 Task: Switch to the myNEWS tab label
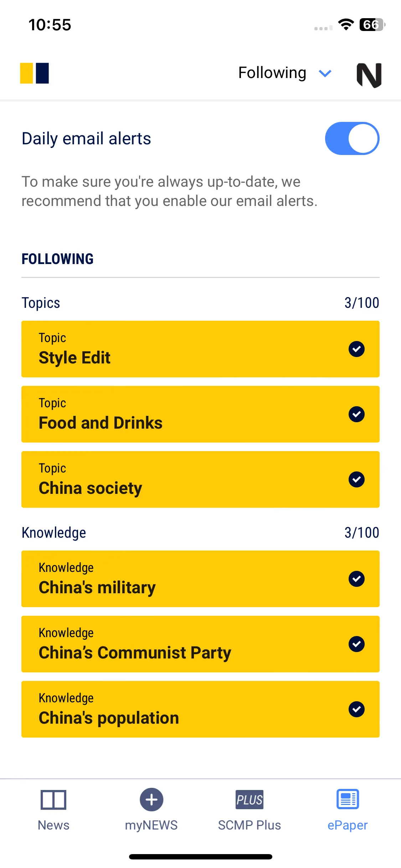[151, 825]
